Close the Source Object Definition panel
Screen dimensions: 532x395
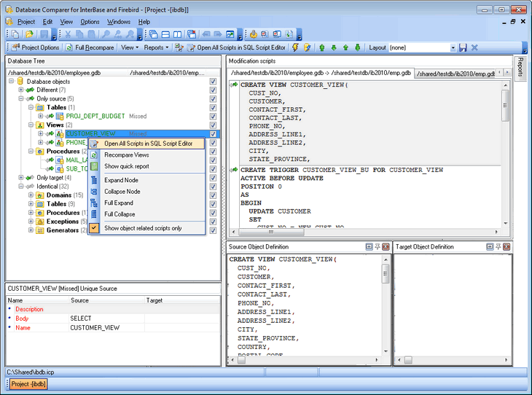tap(386, 247)
